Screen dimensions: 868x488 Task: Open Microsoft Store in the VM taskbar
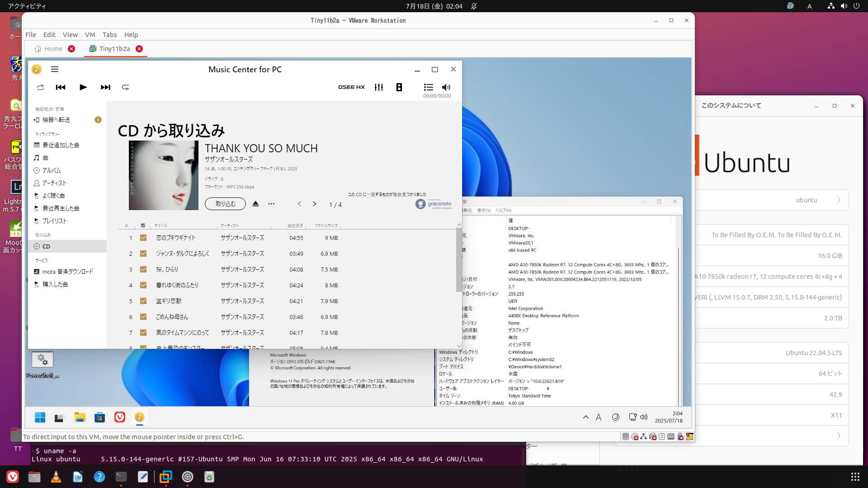(100, 417)
